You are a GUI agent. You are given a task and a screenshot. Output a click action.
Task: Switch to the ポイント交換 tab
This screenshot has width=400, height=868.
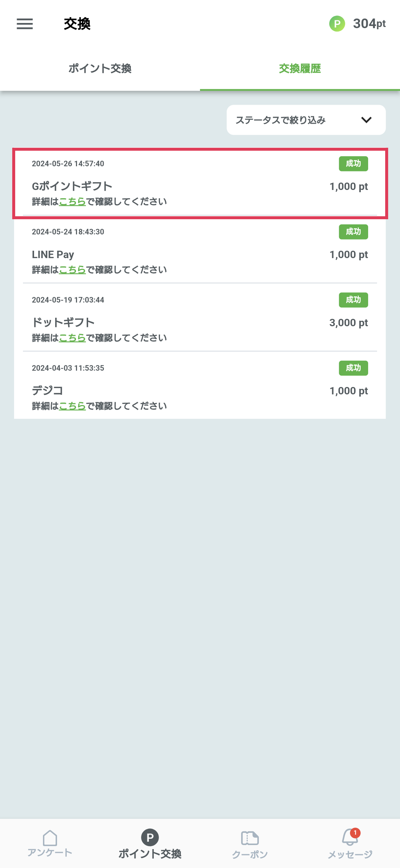[x=100, y=69]
